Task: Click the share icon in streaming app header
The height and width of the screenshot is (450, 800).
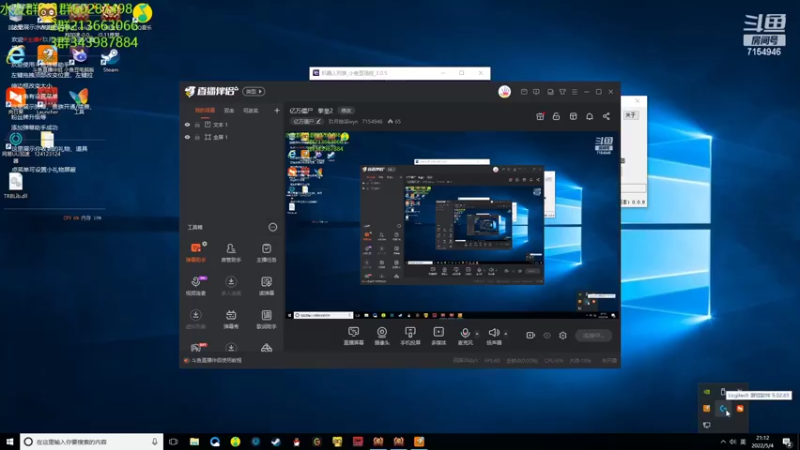Action: (x=606, y=116)
